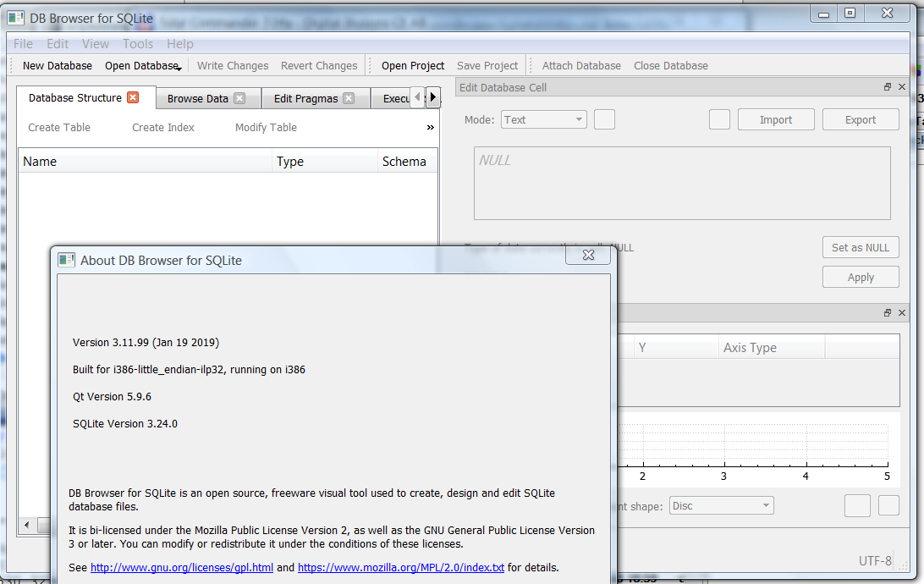Image resolution: width=924 pixels, height=584 pixels.
Task: Click the Set as NULL button
Action: click(x=861, y=247)
